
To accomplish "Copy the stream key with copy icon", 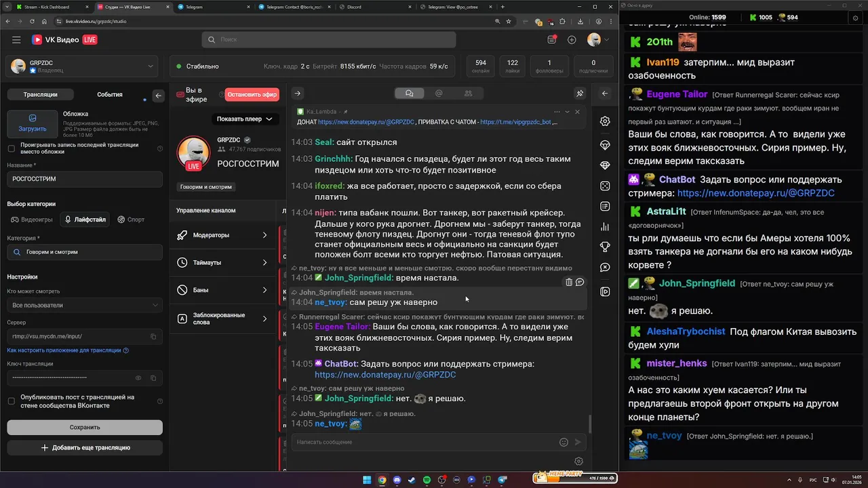I will pyautogui.click(x=153, y=378).
